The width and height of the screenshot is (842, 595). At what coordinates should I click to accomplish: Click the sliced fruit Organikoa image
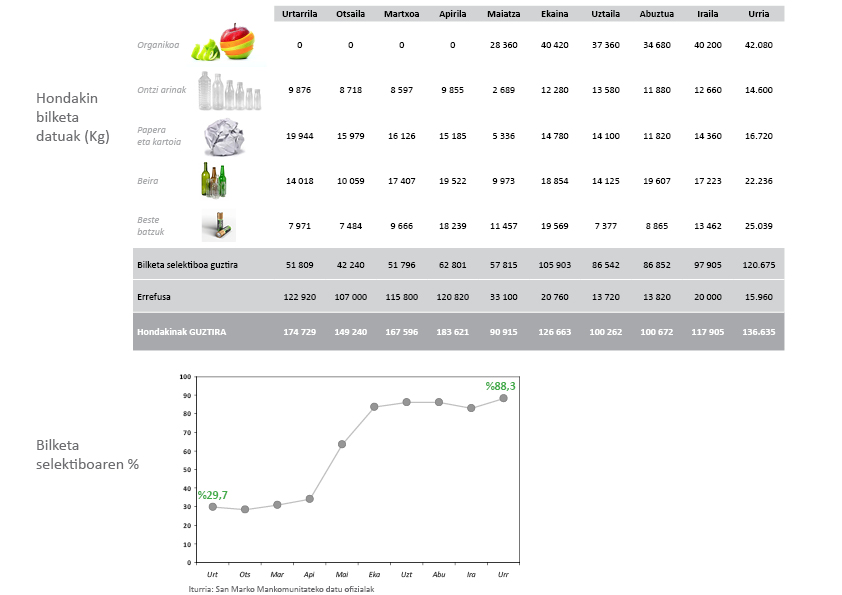point(226,44)
